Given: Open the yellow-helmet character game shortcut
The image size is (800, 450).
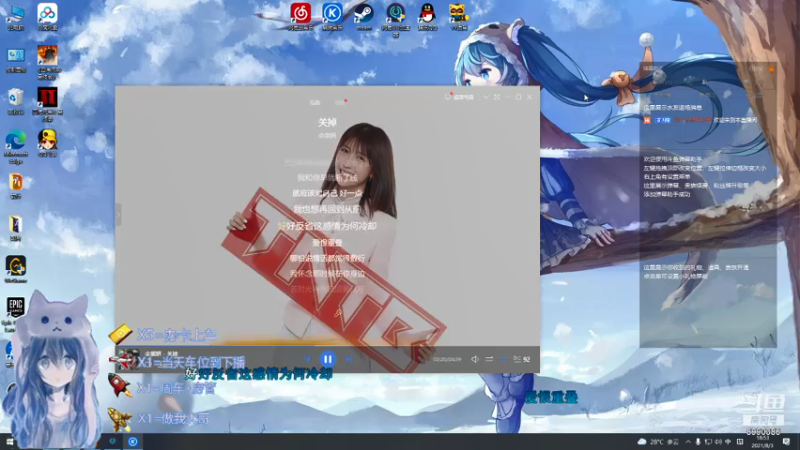Looking at the screenshot, I should coord(47,143).
